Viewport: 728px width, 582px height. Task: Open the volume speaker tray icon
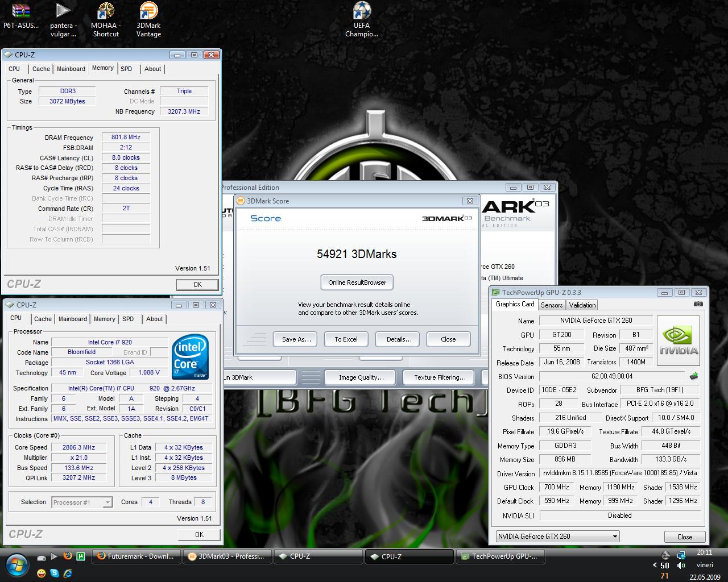tap(681, 566)
